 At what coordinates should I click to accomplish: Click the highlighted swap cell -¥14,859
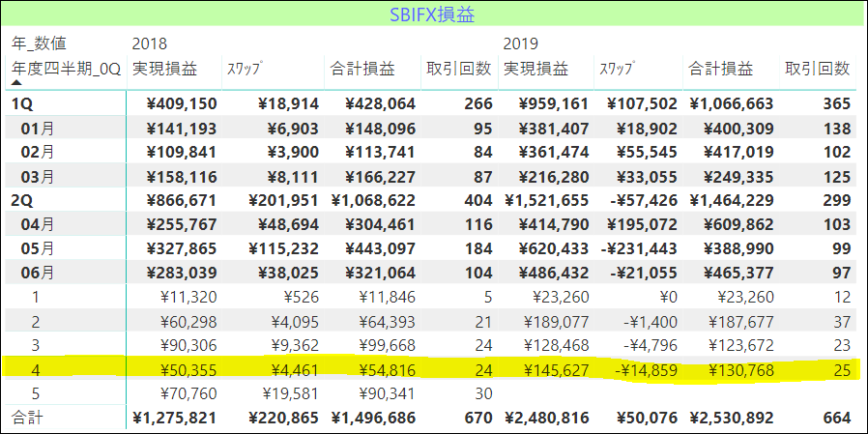pos(646,370)
